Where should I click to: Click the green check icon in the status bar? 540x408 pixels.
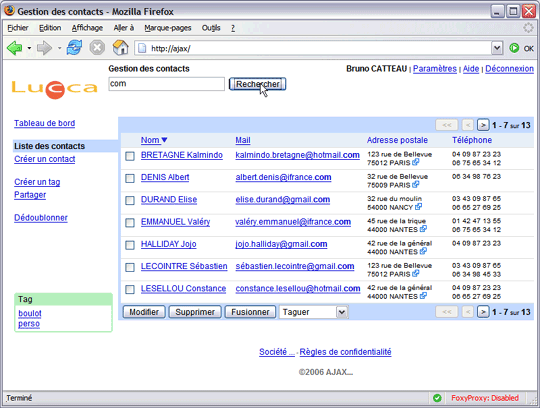click(x=437, y=398)
